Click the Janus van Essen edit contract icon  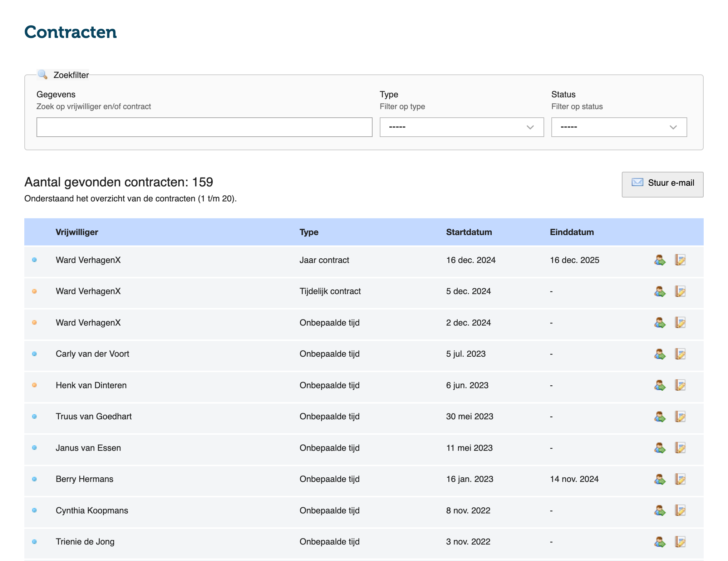click(x=680, y=448)
